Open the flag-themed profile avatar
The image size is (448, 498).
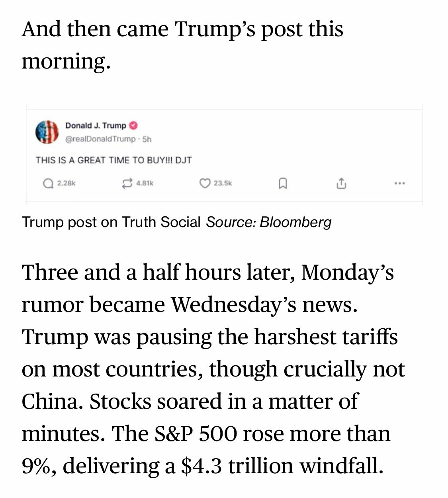47,132
